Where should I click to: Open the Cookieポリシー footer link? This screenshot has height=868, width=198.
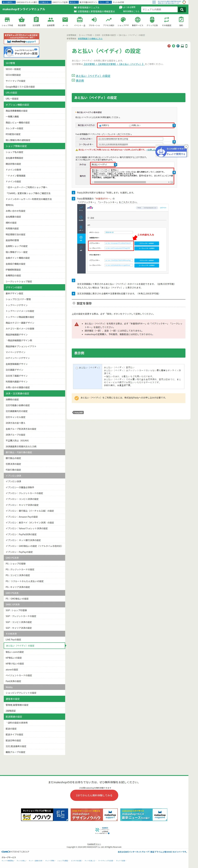click(94, 844)
